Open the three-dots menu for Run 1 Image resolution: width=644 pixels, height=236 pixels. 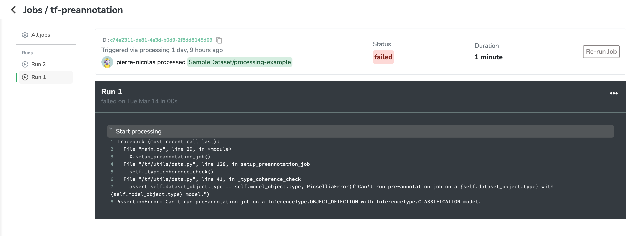[x=613, y=93]
